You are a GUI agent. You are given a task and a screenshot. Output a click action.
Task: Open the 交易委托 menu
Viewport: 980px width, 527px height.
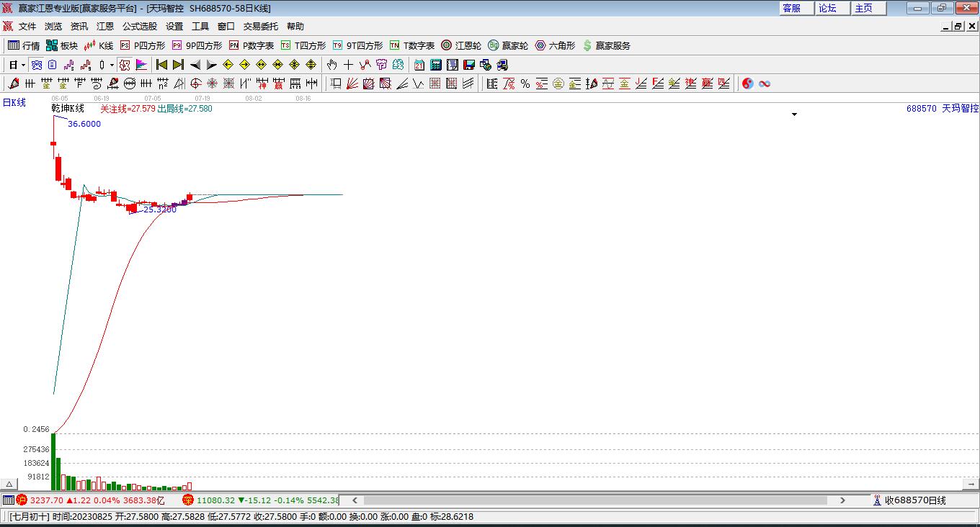point(260,27)
